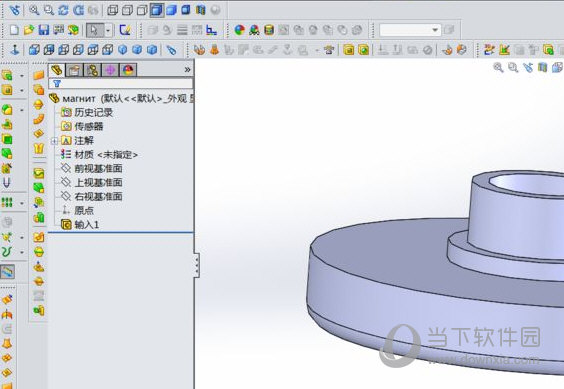This screenshot has height=389, width=564.
Task: Select 历史记录 in the feature tree
Action: [87, 112]
